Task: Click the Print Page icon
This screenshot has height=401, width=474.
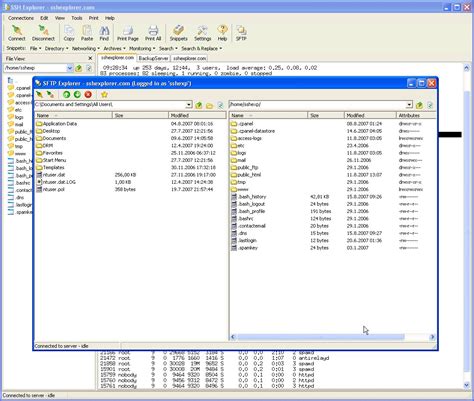Action: pyautogui.click(x=128, y=33)
